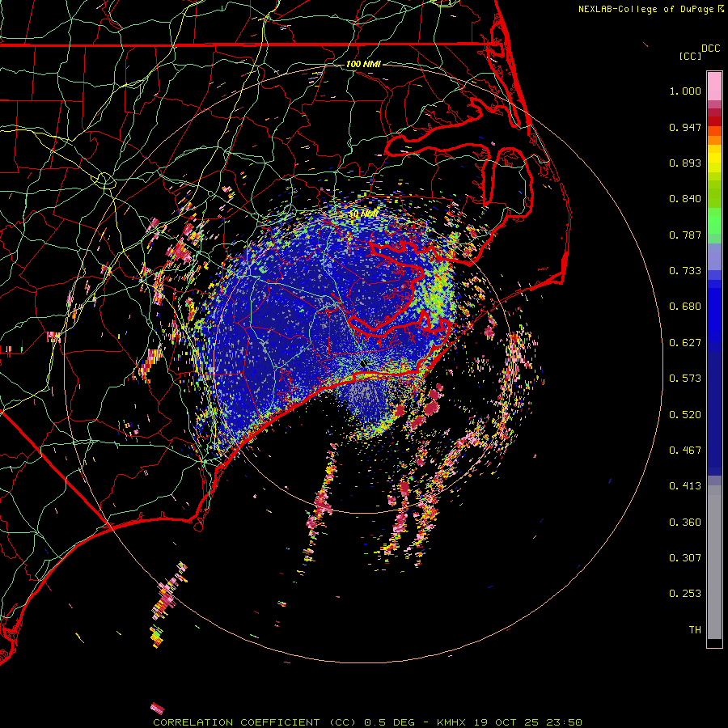This screenshot has height=728, width=728.
Task: Click the KMHX radar site identifier
Action: pyautogui.click(x=451, y=722)
